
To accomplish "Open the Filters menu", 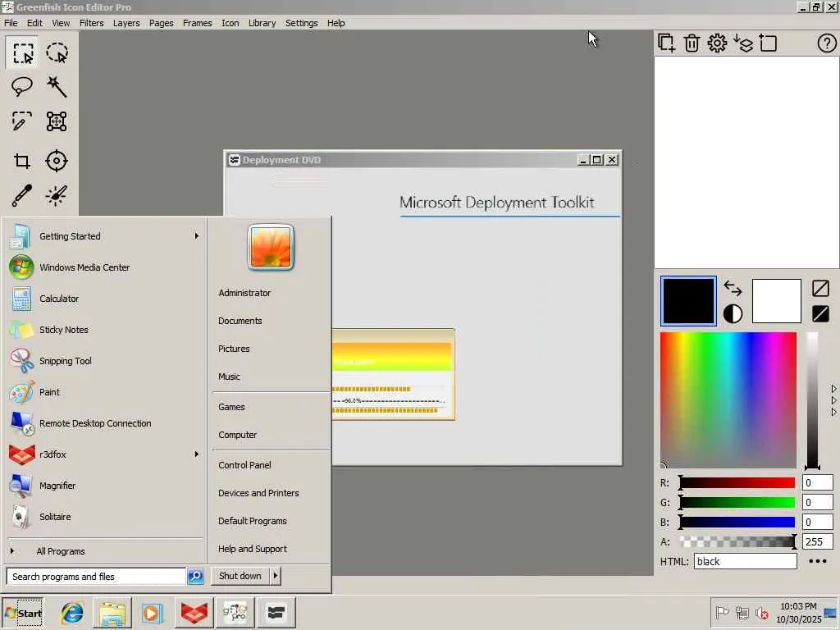I will pos(92,23).
